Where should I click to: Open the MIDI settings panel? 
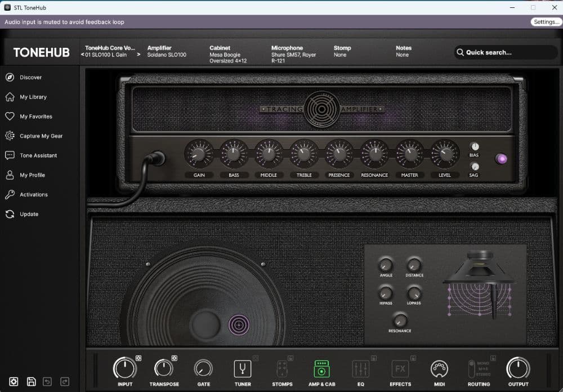click(x=439, y=369)
